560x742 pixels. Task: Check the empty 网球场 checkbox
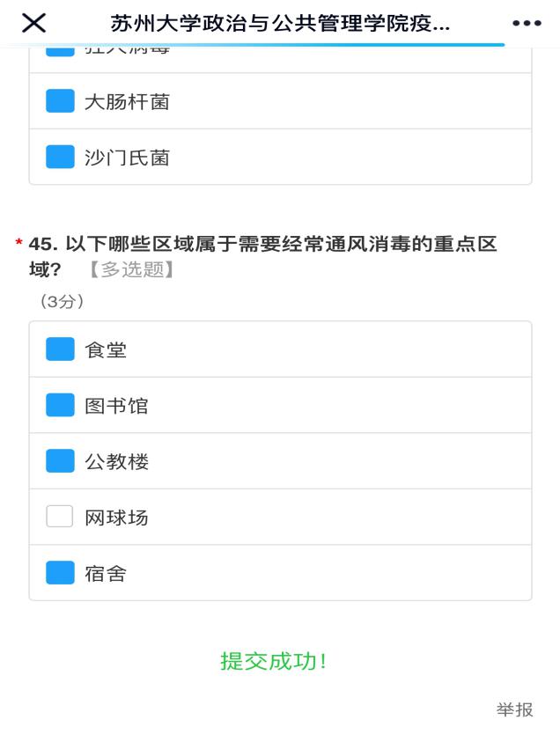[60, 517]
